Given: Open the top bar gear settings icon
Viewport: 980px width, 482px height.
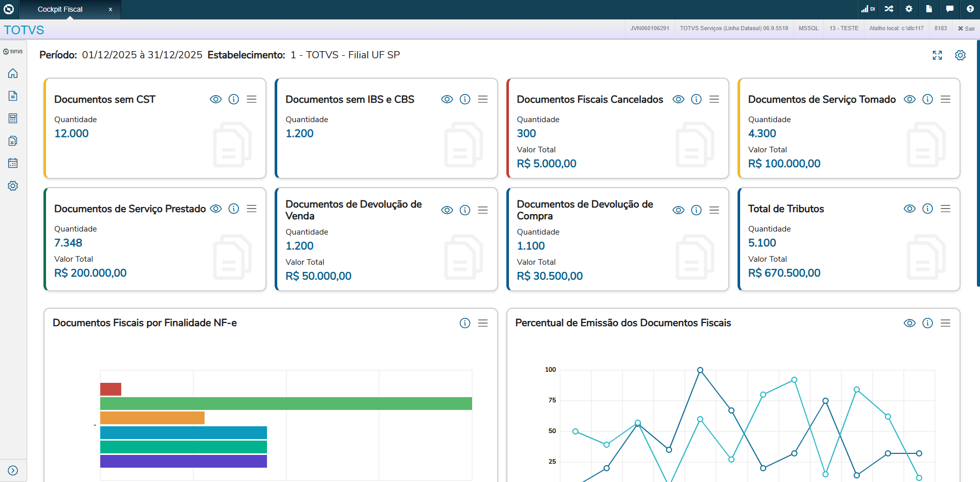Looking at the screenshot, I should pyautogui.click(x=909, y=9).
